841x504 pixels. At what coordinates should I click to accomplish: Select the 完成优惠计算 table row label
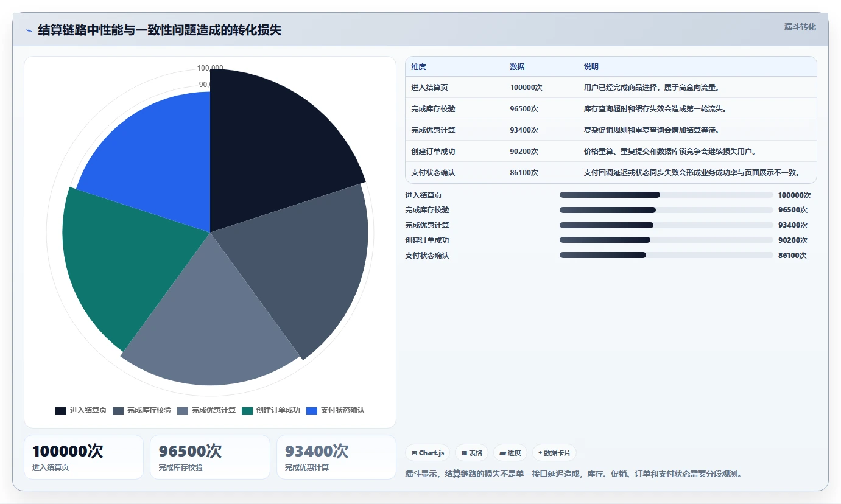point(433,130)
